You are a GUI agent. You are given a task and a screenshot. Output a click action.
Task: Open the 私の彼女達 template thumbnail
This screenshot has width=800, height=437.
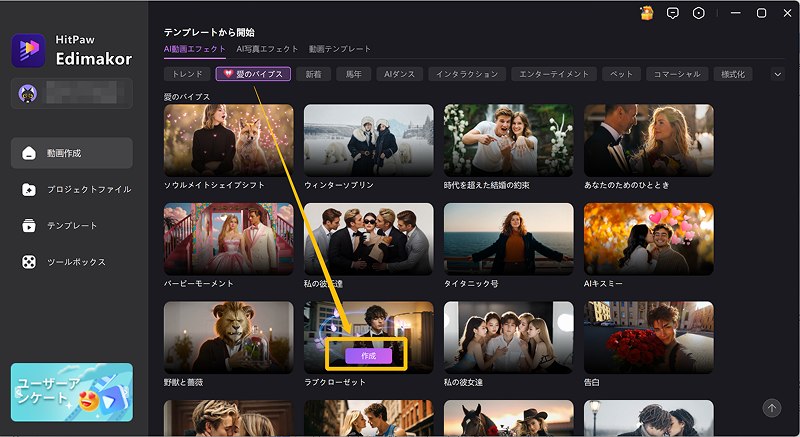pyautogui.click(x=509, y=337)
